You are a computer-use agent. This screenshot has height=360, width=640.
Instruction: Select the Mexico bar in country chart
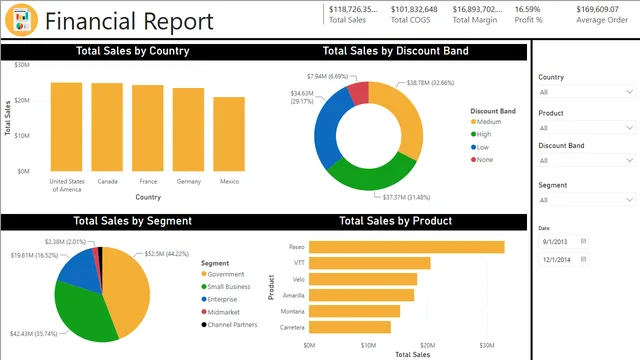click(229, 134)
